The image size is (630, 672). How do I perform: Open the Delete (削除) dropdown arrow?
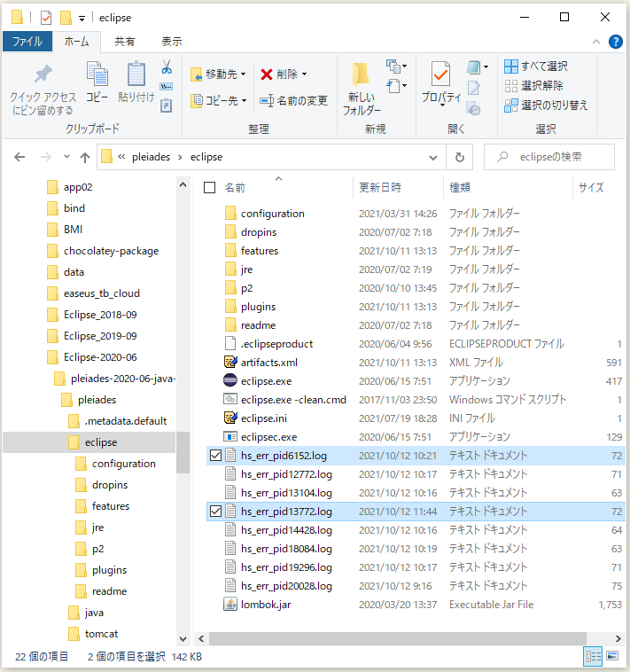[305, 74]
